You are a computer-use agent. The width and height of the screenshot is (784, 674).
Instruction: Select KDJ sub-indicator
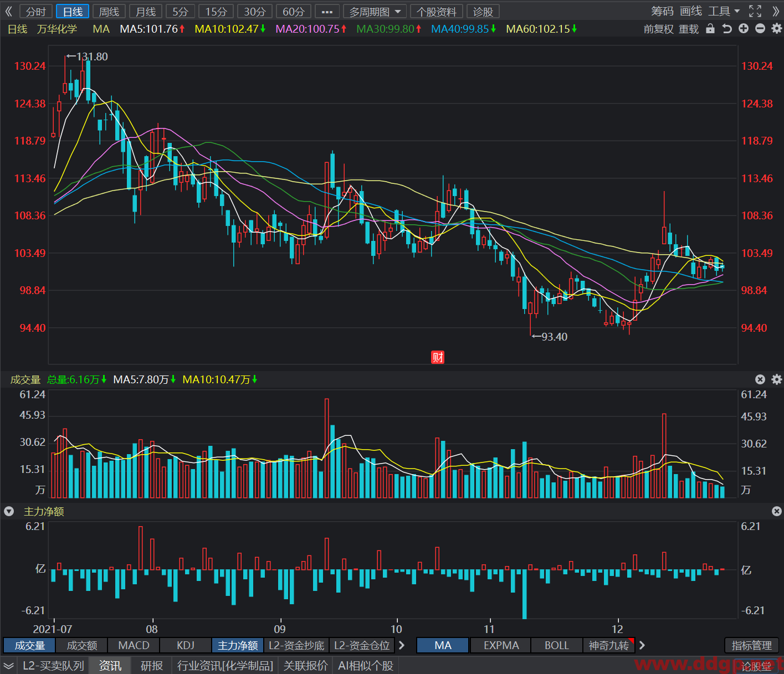[x=186, y=645]
